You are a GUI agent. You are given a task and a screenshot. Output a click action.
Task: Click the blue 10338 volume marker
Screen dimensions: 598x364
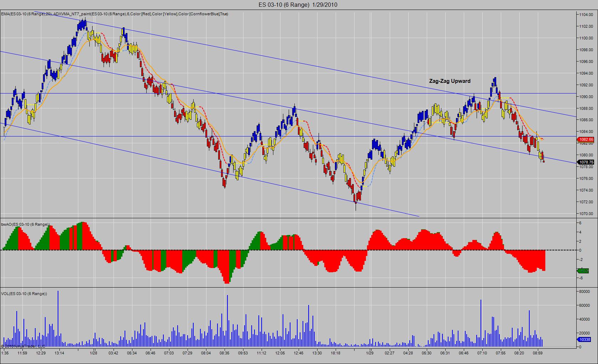(x=584, y=339)
